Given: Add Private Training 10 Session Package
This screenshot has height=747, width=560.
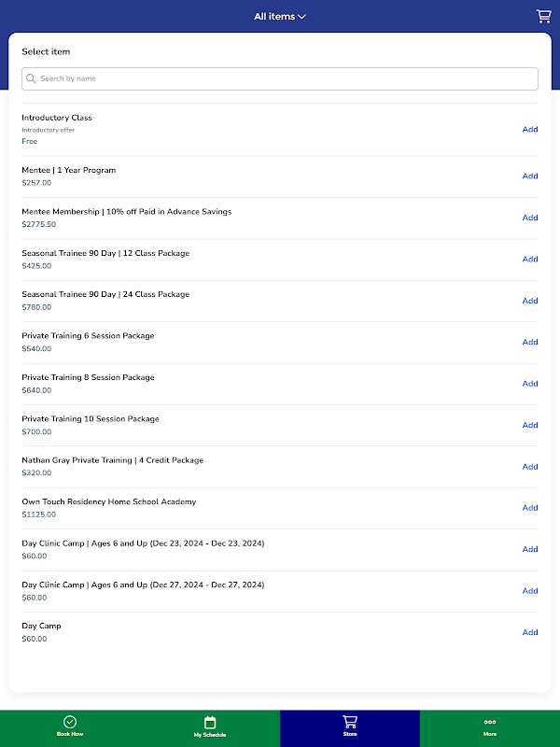Looking at the screenshot, I should [529, 425].
